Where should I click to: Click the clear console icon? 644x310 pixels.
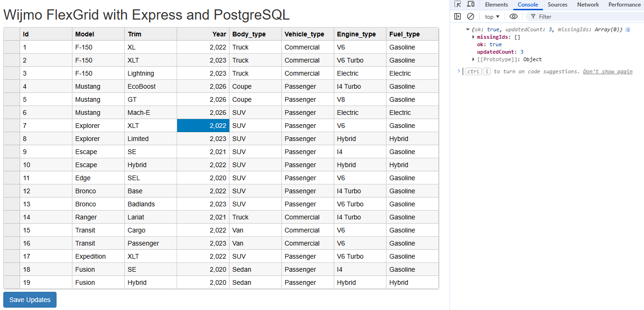(x=471, y=16)
